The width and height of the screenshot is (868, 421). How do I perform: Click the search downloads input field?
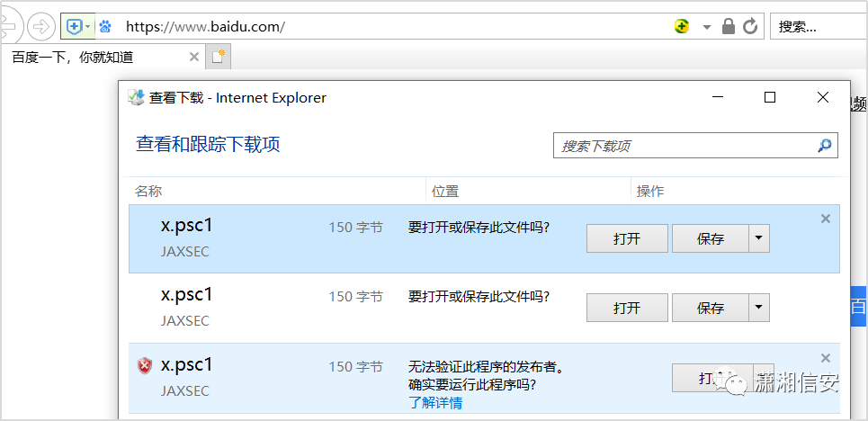(684, 146)
